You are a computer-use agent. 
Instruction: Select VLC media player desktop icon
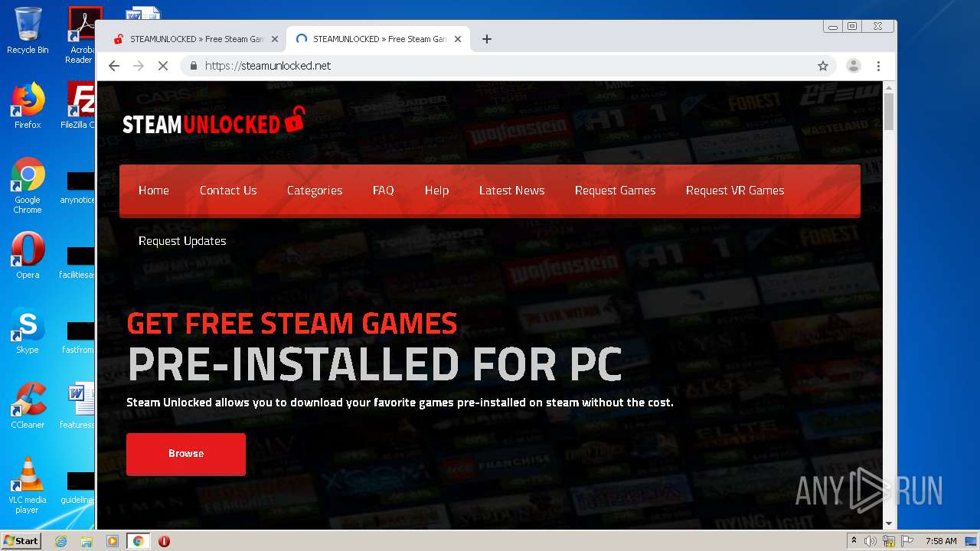click(28, 485)
